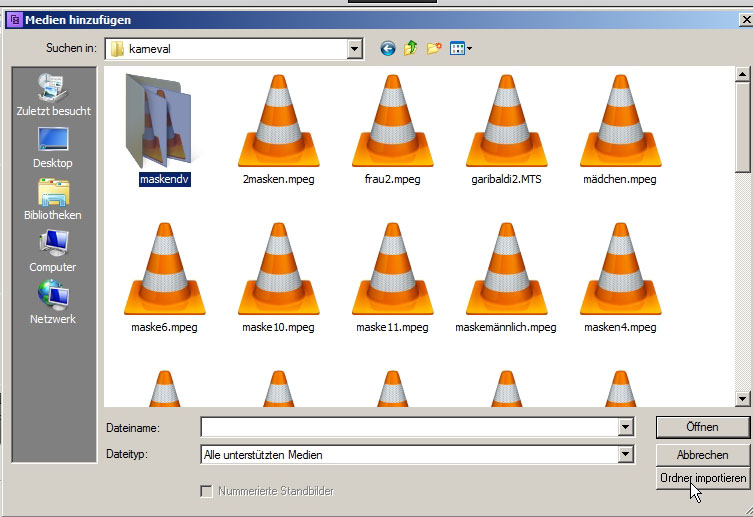Screen dimensions: 753x517
Task: Click the maskendv folder name label
Action: click(165, 180)
